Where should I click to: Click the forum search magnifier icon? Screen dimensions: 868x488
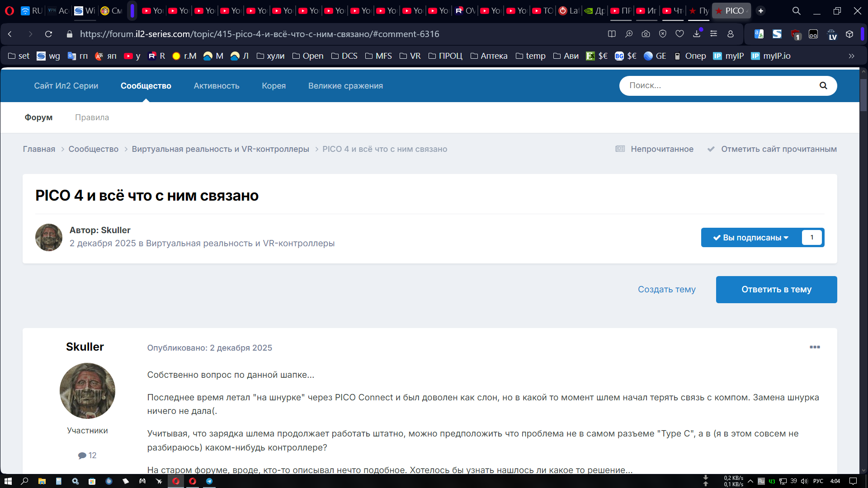[823, 86]
